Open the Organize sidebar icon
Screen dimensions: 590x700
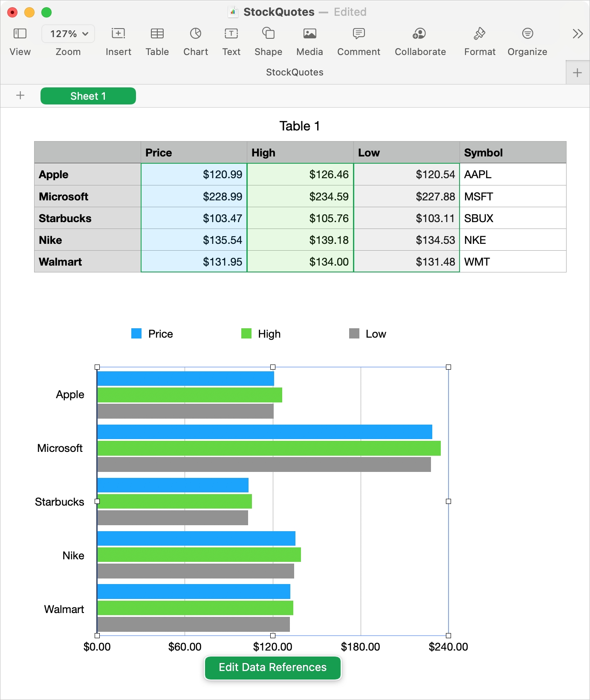[527, 34]
